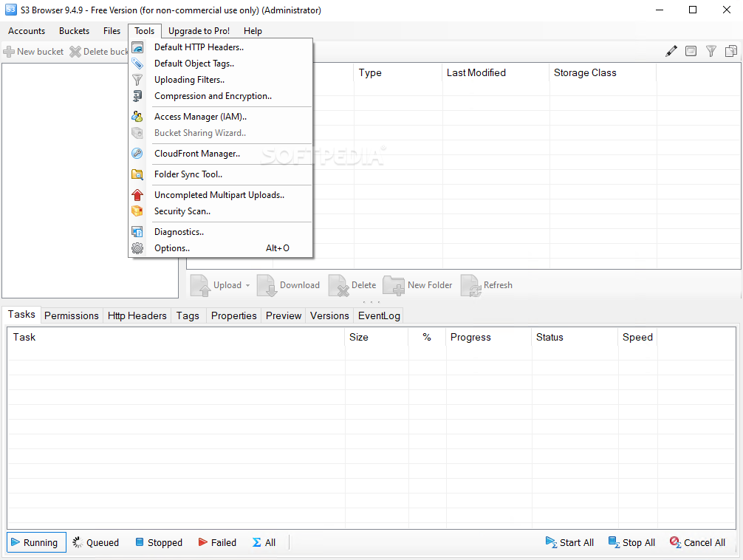This screenshot has height=560, width=743.
Task: Open Folder Sync Tool entry
Action: coord(220,174)
